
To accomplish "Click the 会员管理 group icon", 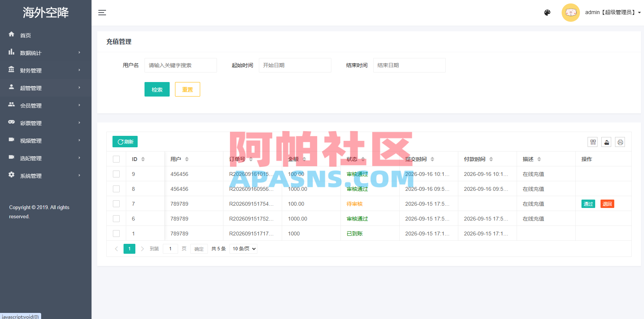I will [11, 105].
